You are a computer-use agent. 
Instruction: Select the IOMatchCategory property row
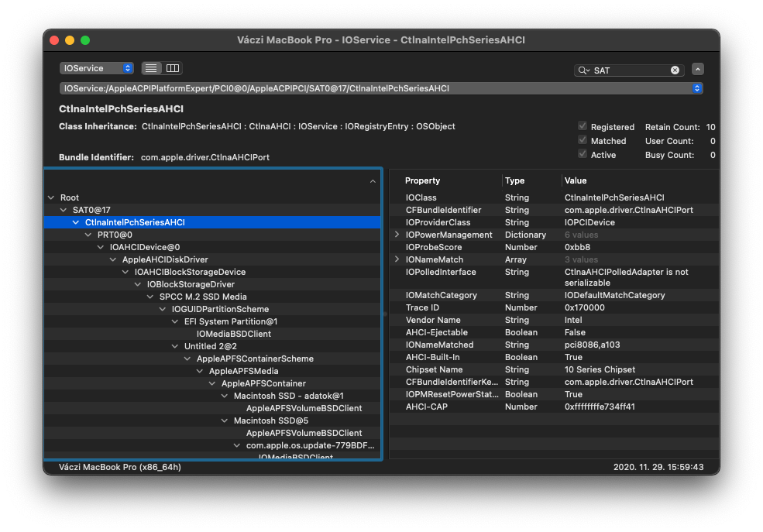click(x=555, y=295)
